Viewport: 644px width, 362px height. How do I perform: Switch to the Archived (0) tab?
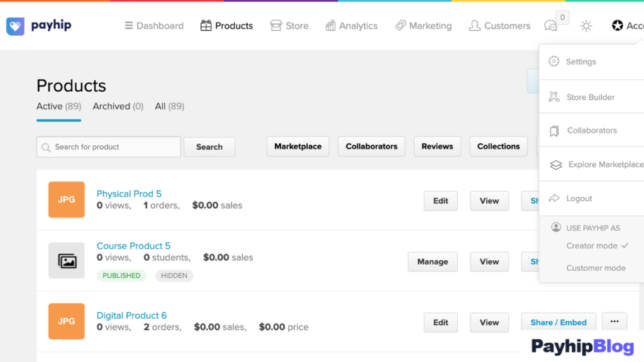(118, 106)
